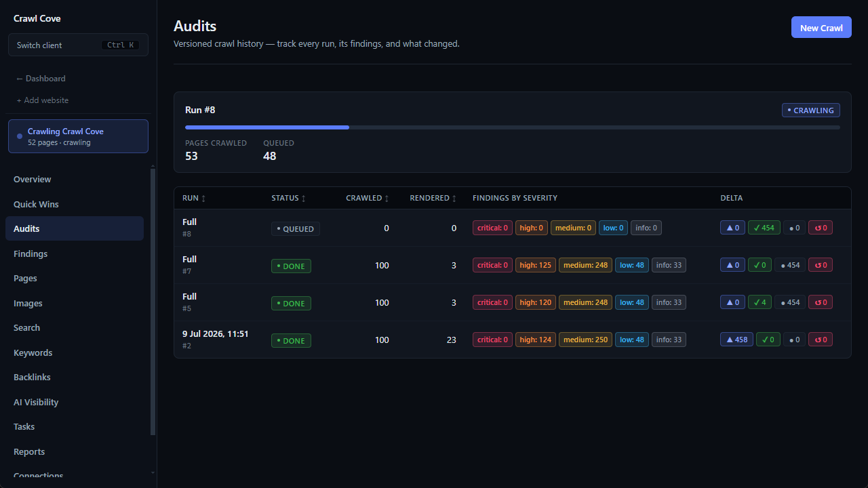Screen dimensions: 868x488
Task: Click the medium: 250 severity chip
Action: point(585,340)
